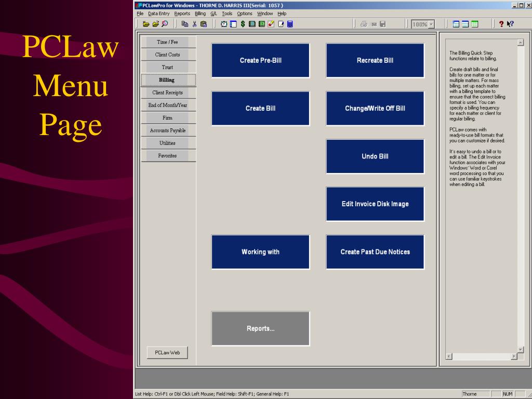Click the green grid view icon
Viewport: 532px width, 399px height.
click(475, 24)
